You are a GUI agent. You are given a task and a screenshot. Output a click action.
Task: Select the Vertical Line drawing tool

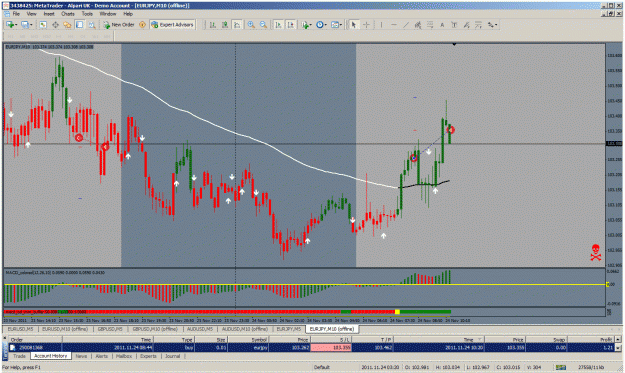[x=381, y=25]
